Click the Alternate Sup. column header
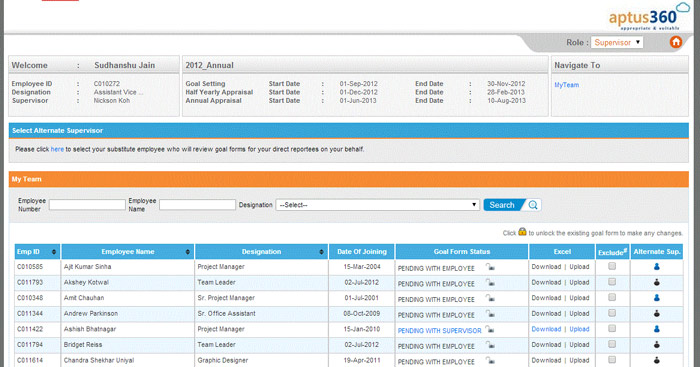This screenshot has width=700, height=367. 656,252
